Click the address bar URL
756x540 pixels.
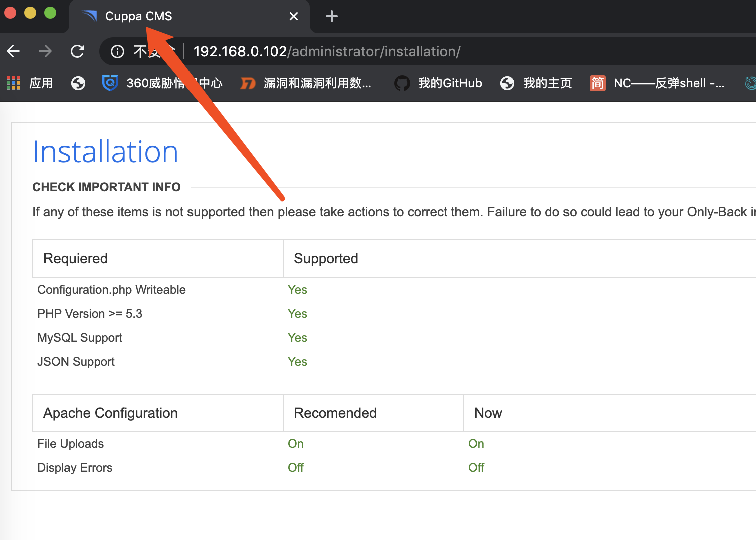[x=326, y=51]
